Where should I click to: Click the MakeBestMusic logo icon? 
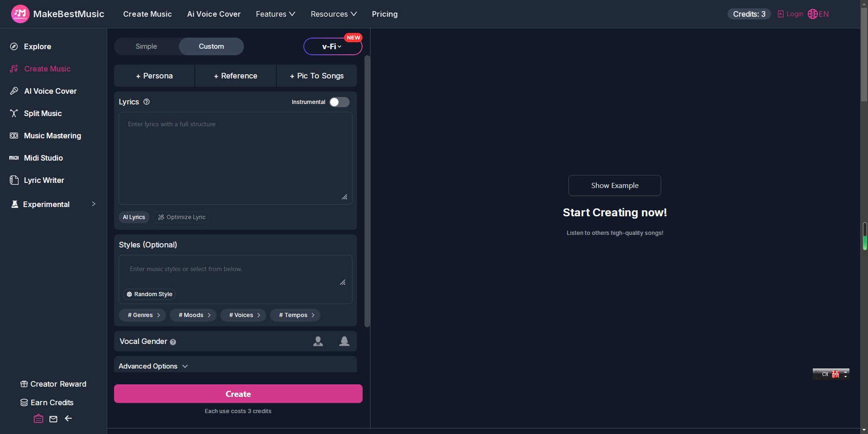coord(20,14)
